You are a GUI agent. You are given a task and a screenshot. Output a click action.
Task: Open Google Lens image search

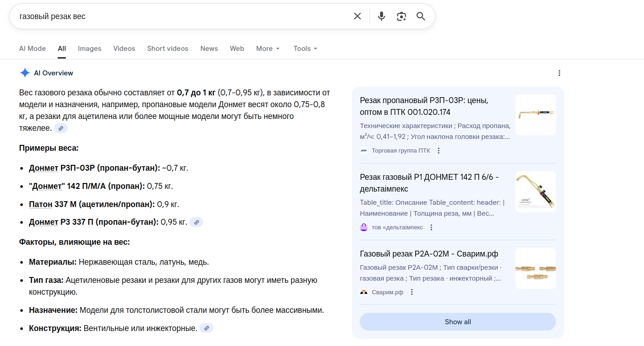pyautogui.click(x=401, y=16)
